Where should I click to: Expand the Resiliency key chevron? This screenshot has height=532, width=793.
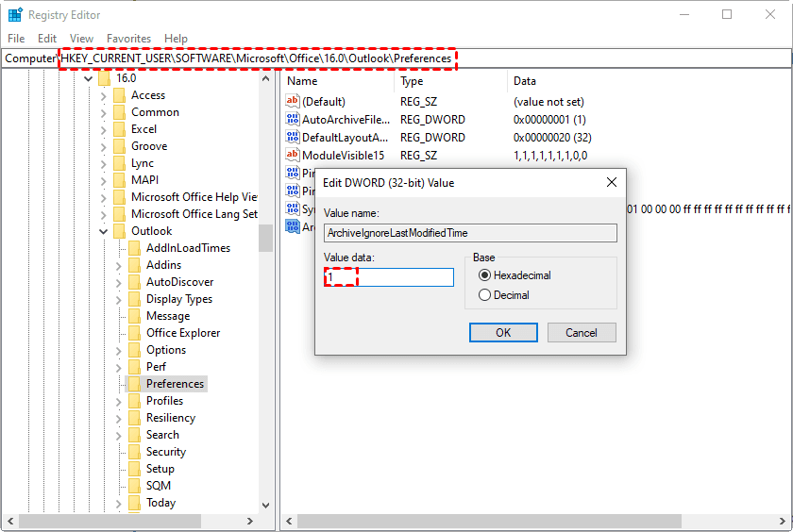(x=118, y=418)
